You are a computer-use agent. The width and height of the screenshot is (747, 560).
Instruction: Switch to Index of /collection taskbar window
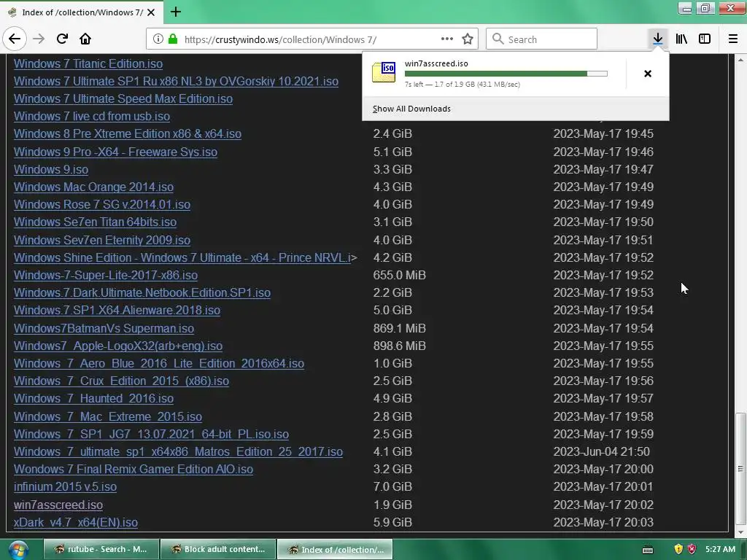pos(335,549)
